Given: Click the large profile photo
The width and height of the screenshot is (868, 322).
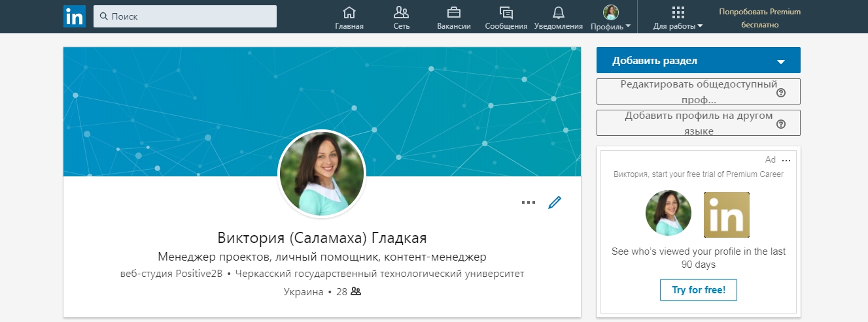Looking at the screenshot, I should (x=322, y=173).
